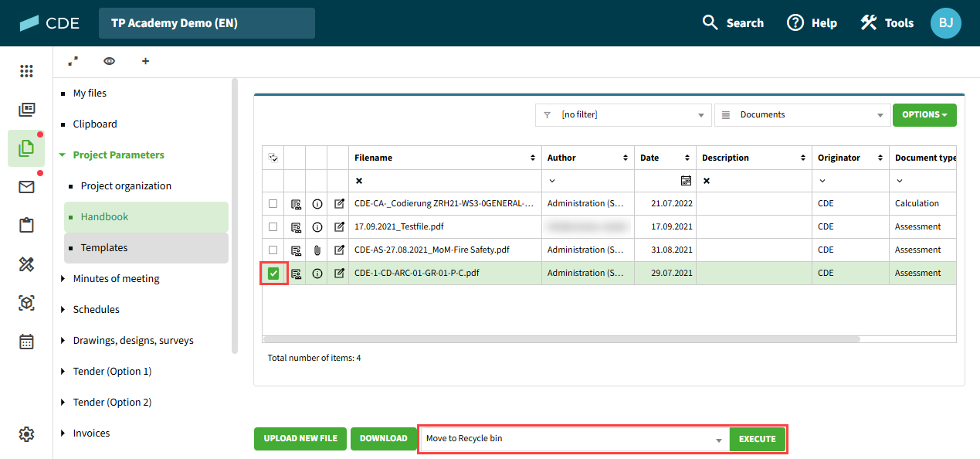The height and width of the screenshot is (459, 980).
Task: Open the mail envelope icon in sidebar
Action: 26,187
